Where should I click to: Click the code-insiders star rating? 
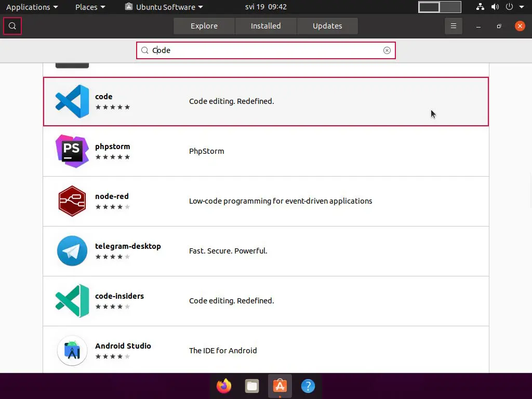click(x=113, y=307)
